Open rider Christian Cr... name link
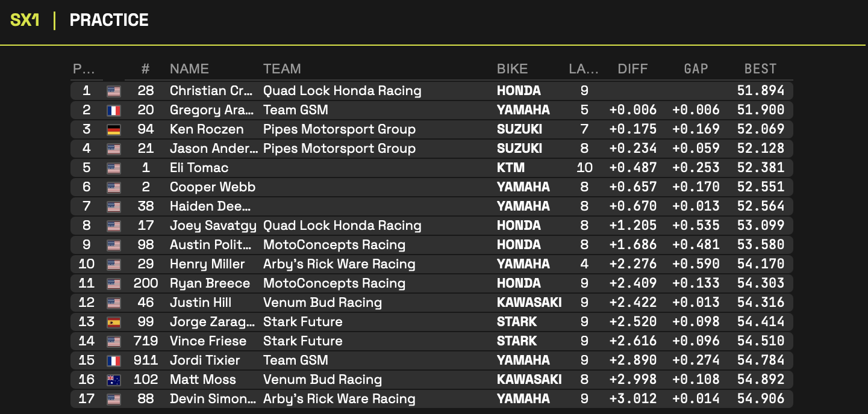Screen dimensions: 868x414 pos(207,91)
